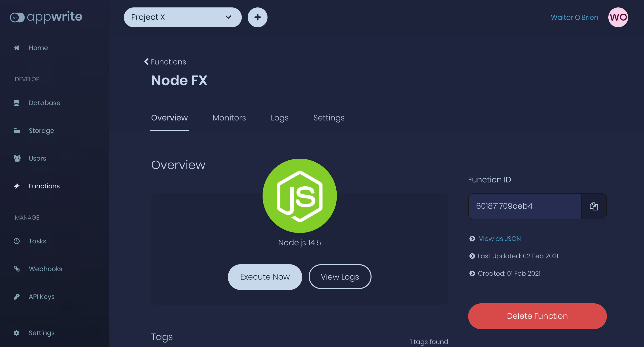The image size is (644, 347).
Task: Copy the Function ID with the copy icon
Action: coord(594,206)
